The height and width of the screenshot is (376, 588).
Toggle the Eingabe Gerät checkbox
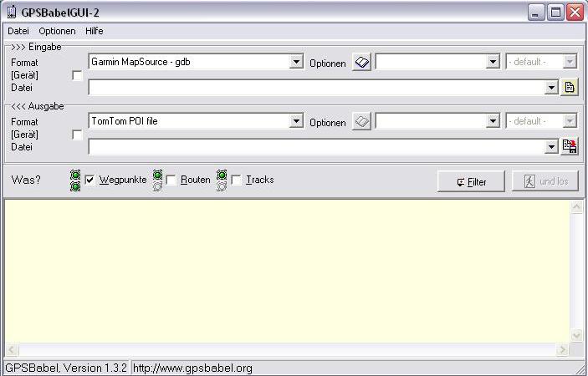pos(78,76)
